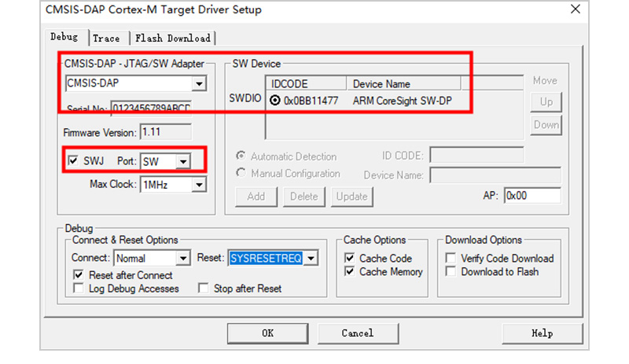Select the 0x0BB11477 IDCODE device row

point(311,101)
